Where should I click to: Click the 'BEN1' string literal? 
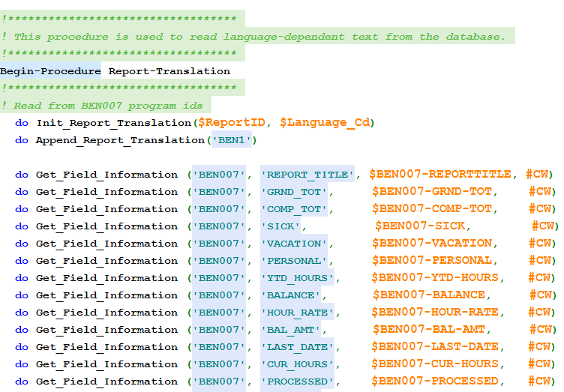pyautogui.click(x=231, y=140)
